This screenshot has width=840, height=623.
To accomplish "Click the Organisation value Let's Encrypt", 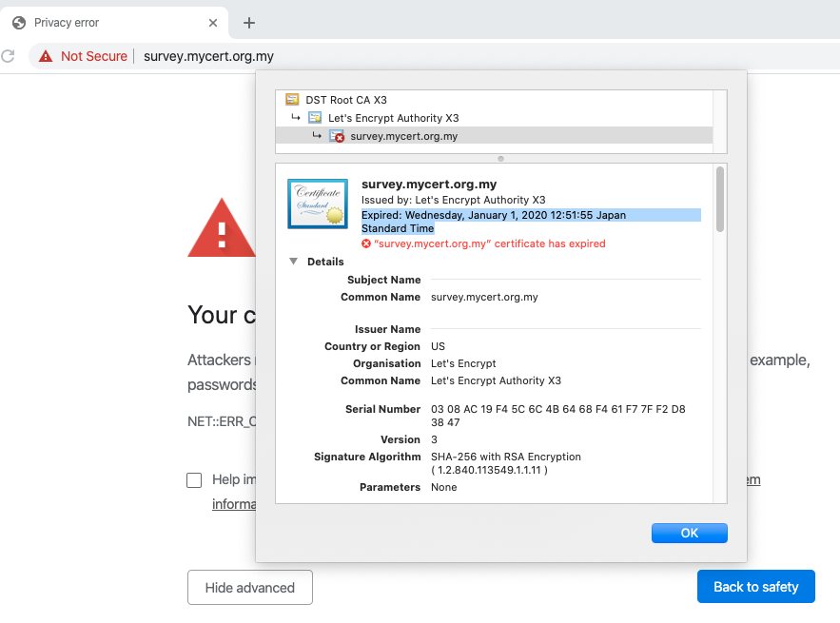I will (x=463, y=363).
